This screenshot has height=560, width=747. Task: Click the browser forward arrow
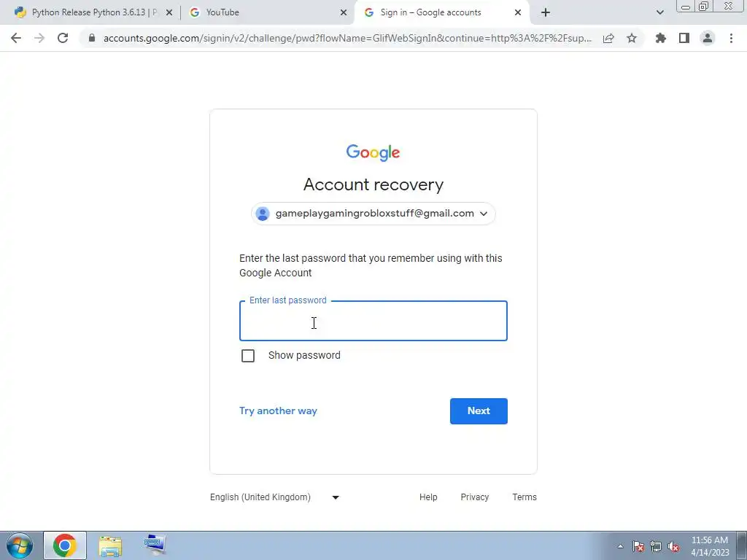(x=39, y=38)
